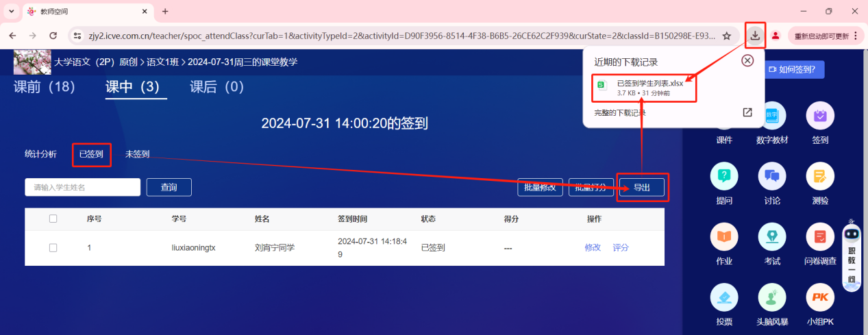Click the 导出 export button
868x335 pixels.
pyautogui.click(x=641, y=187)
